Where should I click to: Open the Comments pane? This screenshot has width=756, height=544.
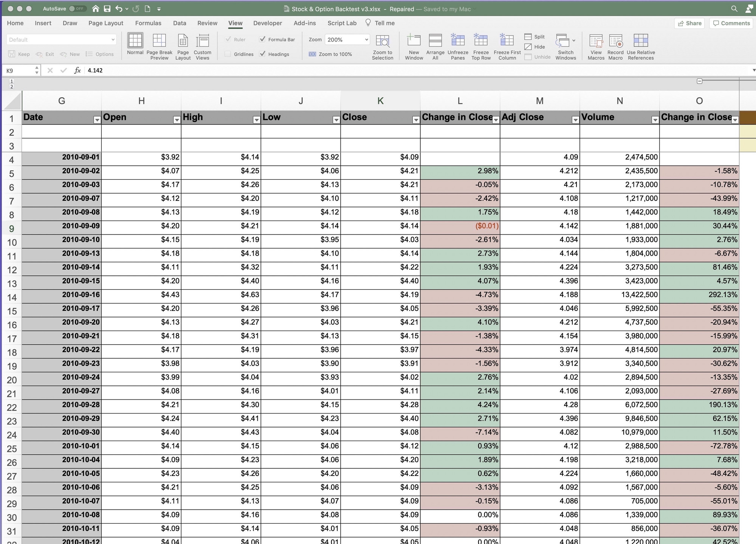731,23
